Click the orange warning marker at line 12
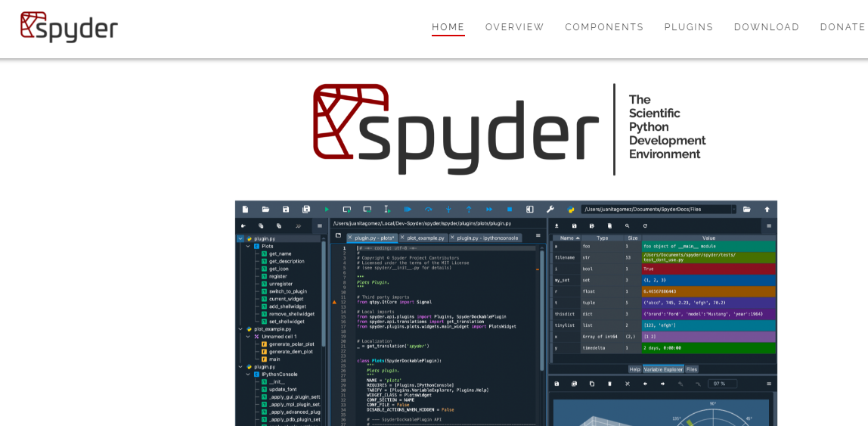Screen dimensions: 868x426 point(334,303)
